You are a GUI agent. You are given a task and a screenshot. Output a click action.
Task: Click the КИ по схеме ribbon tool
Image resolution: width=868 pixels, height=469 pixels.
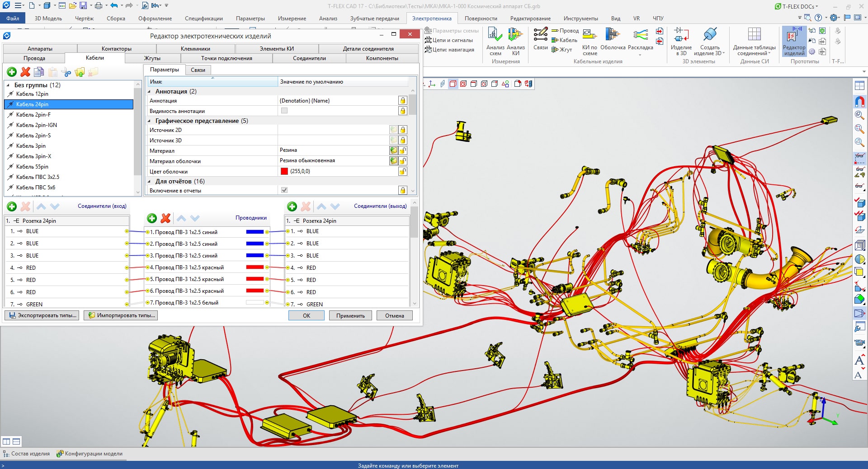590,42
